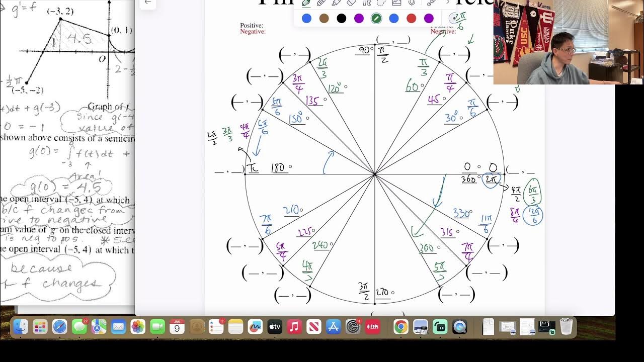The width and height of the screenshot is (644, 362).
Task: Pick the brown color swatch
Action: (x=324, y=19)
